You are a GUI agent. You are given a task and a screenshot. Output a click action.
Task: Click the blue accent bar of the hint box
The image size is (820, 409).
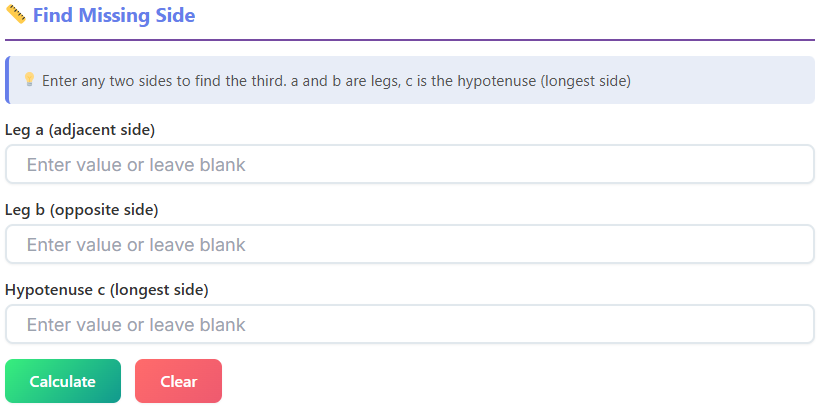pyautogui.click(x=7, y=80)
